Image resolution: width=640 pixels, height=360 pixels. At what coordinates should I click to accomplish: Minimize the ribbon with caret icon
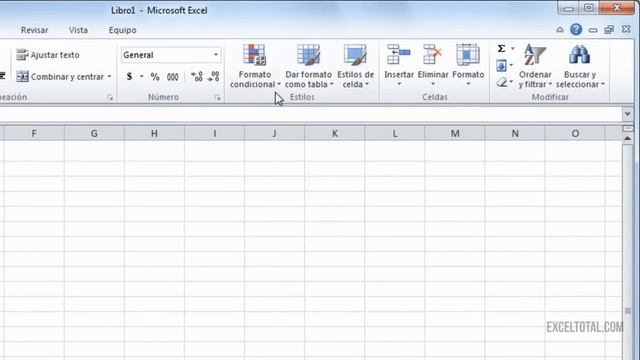(x=560, y=29)
